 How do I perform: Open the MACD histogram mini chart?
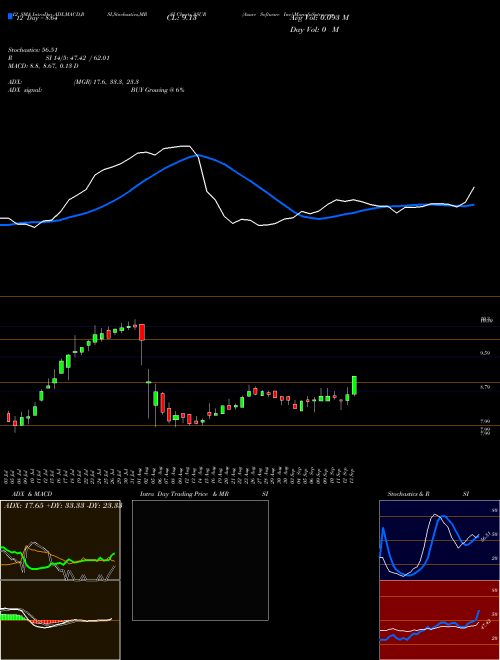pyautogui.click(x=60, y=620)
